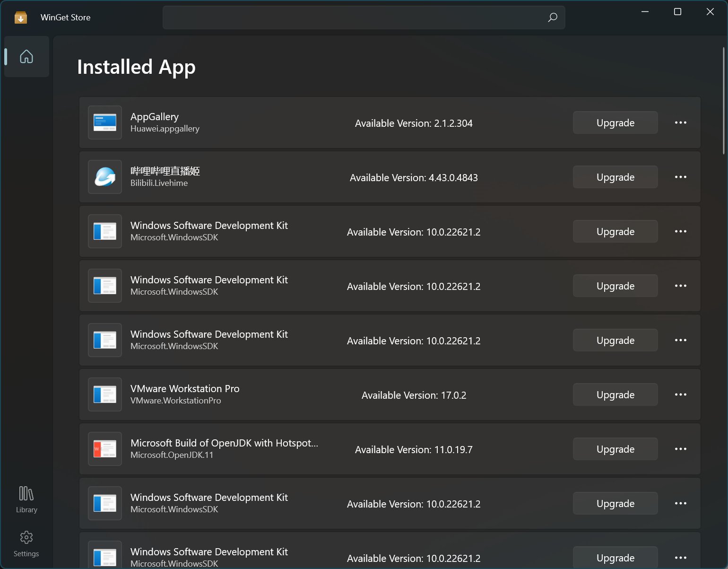728x569 pixels.
Task: Go to the Home page in the sidebar
Action: point(26,56)
